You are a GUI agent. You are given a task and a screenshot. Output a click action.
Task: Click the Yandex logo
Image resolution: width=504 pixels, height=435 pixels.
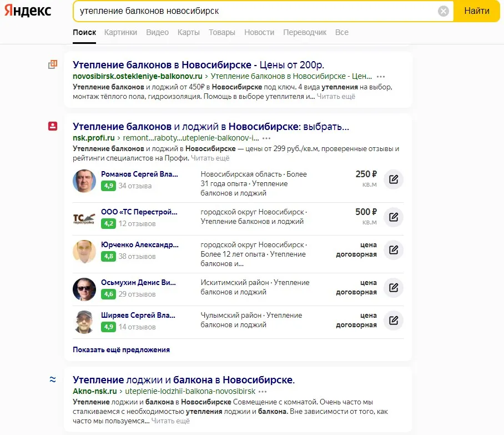(x=28, y=11)
